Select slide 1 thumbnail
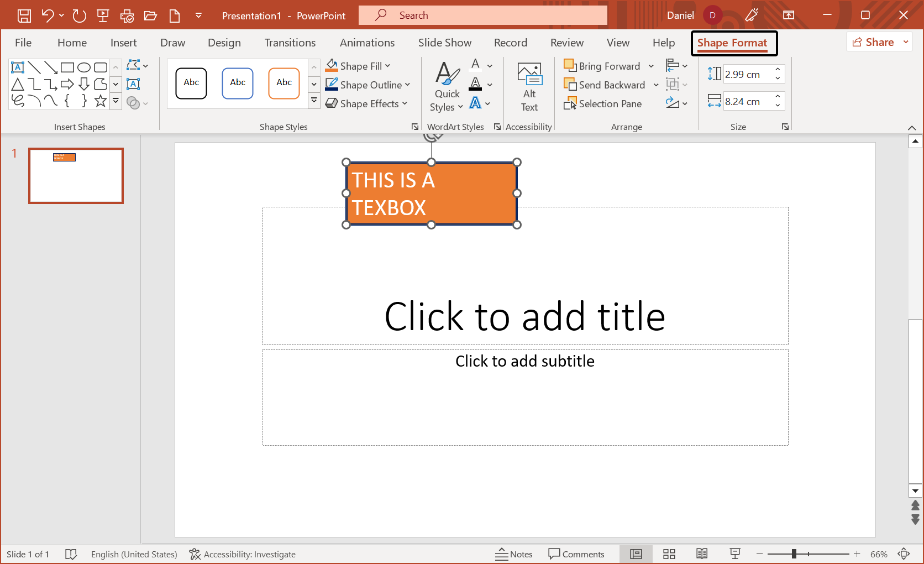Image resolution: width=924 pixels, height=564 pixels. [x=76, y=176]
